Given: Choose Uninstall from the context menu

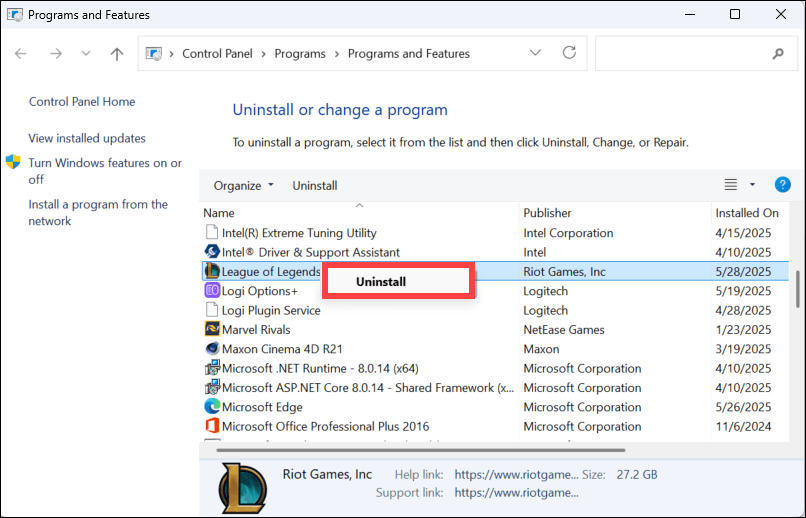Looking at the screenshot, I should point(381,282).
